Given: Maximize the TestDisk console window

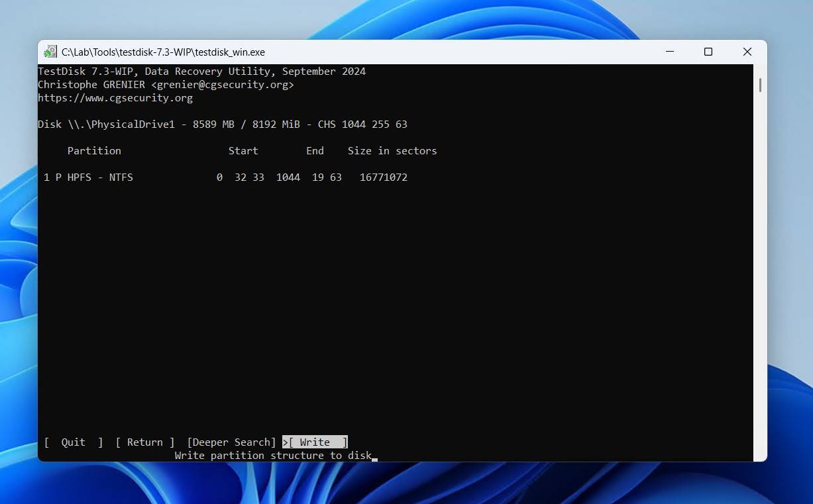Looking at the screenshot, I should [708, 52].
